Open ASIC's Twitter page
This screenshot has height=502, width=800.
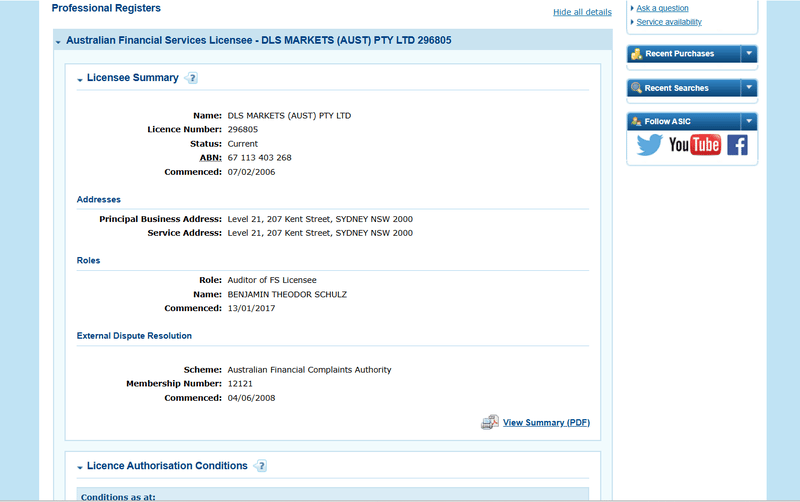649,145
